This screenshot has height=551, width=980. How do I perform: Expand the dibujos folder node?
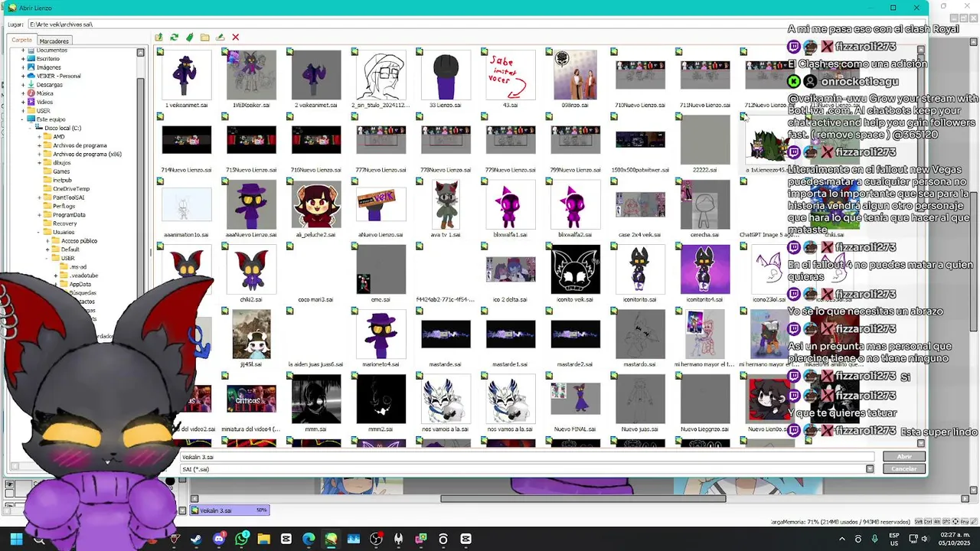pos(38,163)
